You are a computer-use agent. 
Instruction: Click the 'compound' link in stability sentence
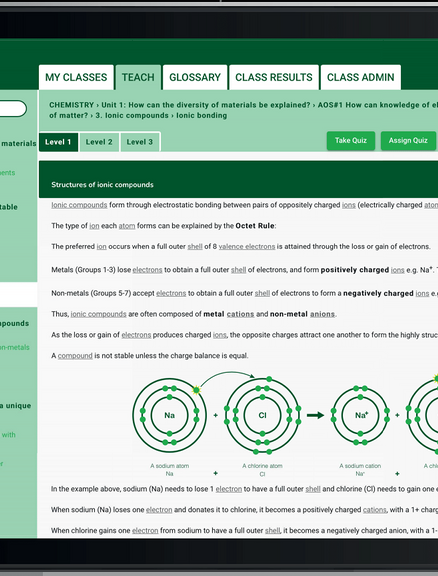(75, 356)
